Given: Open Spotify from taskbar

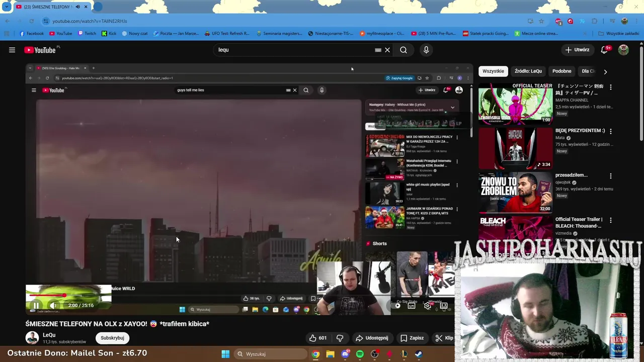Looking at the screenshot, I should click(360, 354).
